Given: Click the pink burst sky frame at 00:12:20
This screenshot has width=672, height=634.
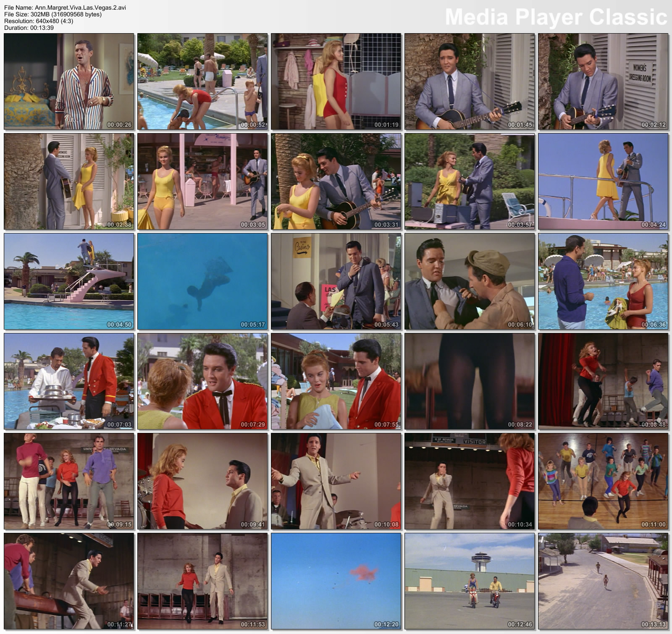Looking at the screenshot, I should click(336, 581).
